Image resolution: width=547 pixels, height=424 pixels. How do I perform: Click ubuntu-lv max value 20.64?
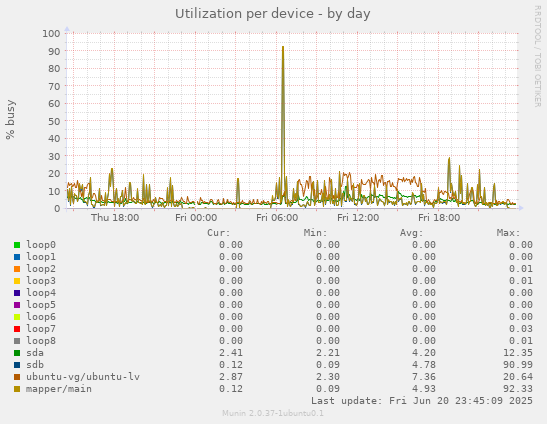tap(518, 377)
